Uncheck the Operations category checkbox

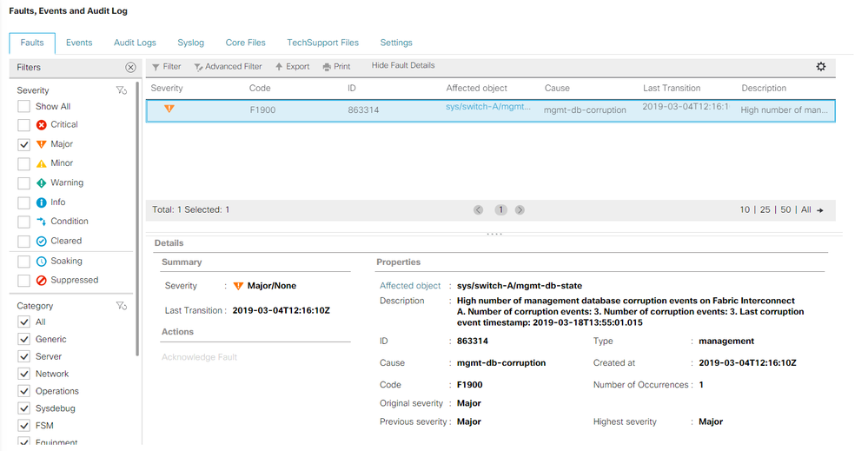pyautogui.click(x=23, y=391)
